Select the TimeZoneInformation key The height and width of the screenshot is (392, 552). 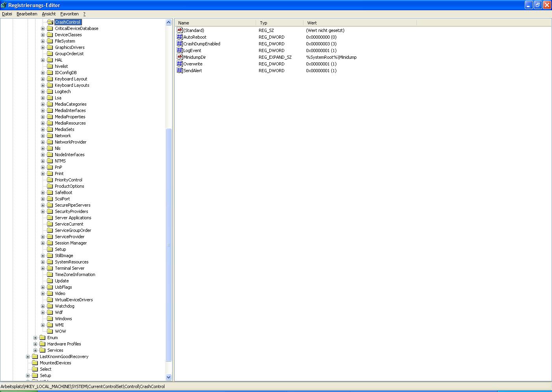click(75, 274)
